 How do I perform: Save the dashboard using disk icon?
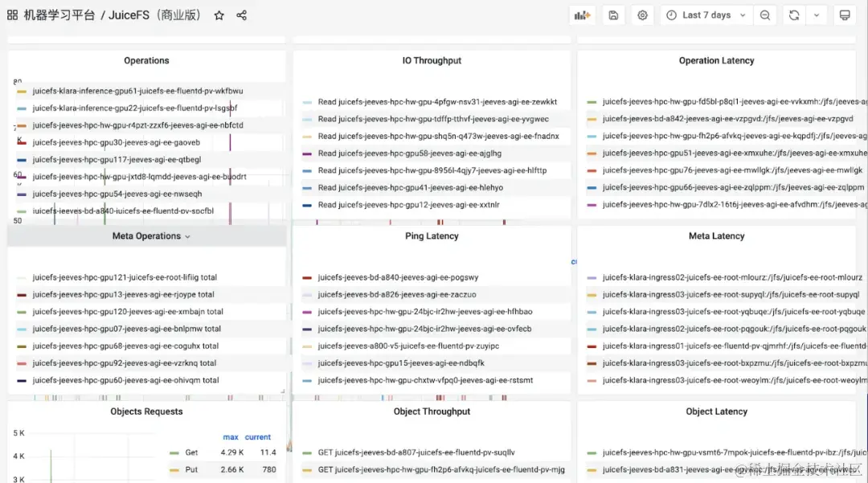click(x=613, y=15)
